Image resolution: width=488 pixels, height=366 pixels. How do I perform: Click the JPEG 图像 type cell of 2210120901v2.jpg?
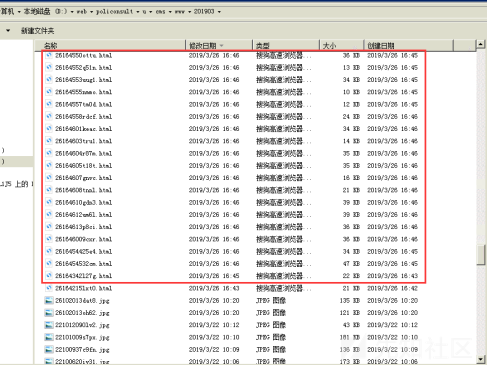[271, 325]
